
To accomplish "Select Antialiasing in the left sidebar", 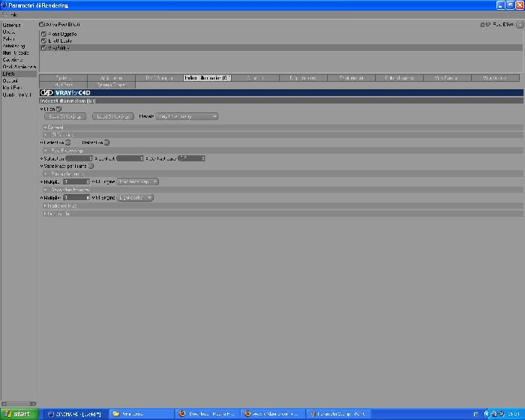I will point(13,46).
